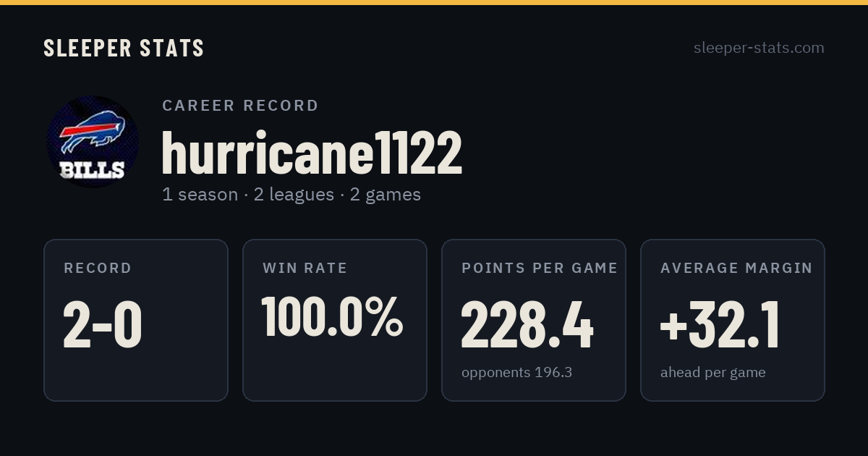Click the 228.4 points value
This screenshot has height=456, width=868.
pyautogui.click(x=527, y=325)
